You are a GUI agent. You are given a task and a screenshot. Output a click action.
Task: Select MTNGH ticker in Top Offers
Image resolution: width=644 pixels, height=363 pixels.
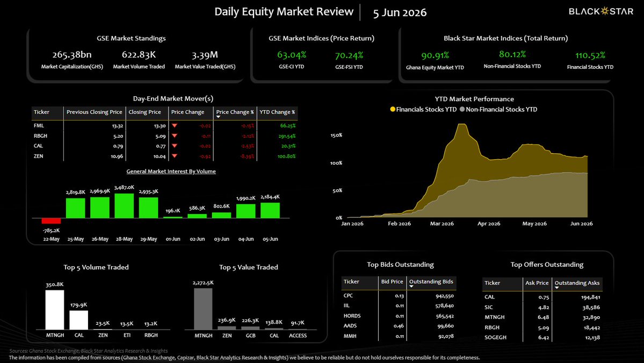tap(495, 317)
